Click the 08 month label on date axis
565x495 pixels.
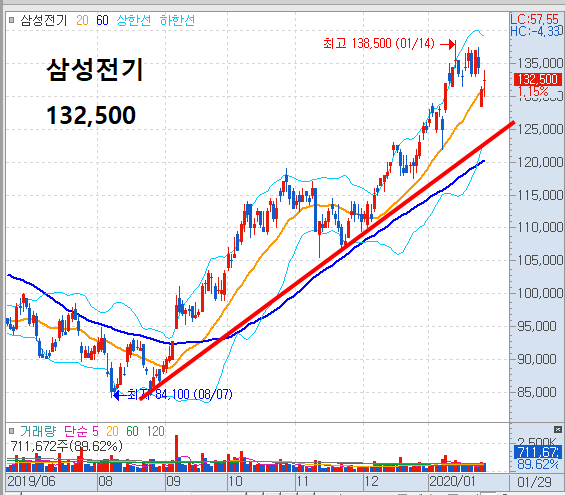[x=105, y=481]
